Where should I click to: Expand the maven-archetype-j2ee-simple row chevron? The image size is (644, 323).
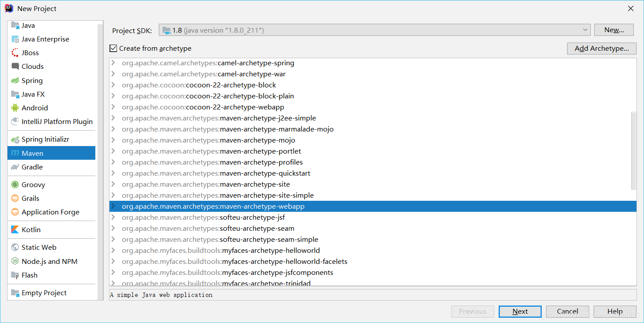113,118
